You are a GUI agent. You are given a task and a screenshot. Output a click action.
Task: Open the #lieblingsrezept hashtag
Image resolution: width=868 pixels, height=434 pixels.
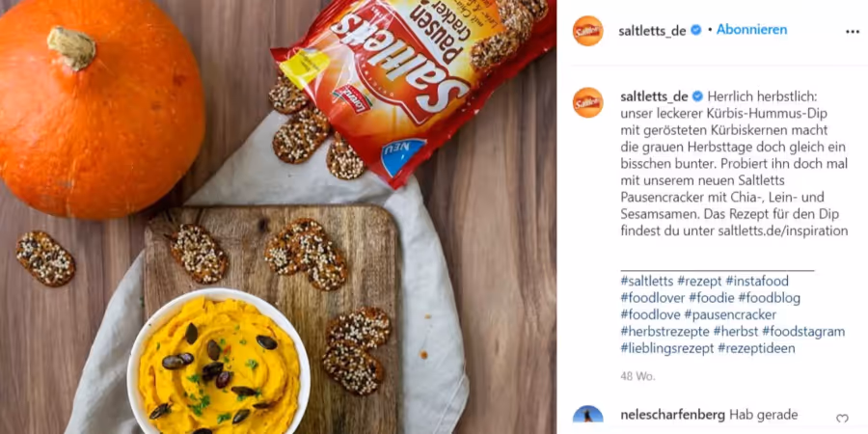pyautogui.click(x=667, y=348)
